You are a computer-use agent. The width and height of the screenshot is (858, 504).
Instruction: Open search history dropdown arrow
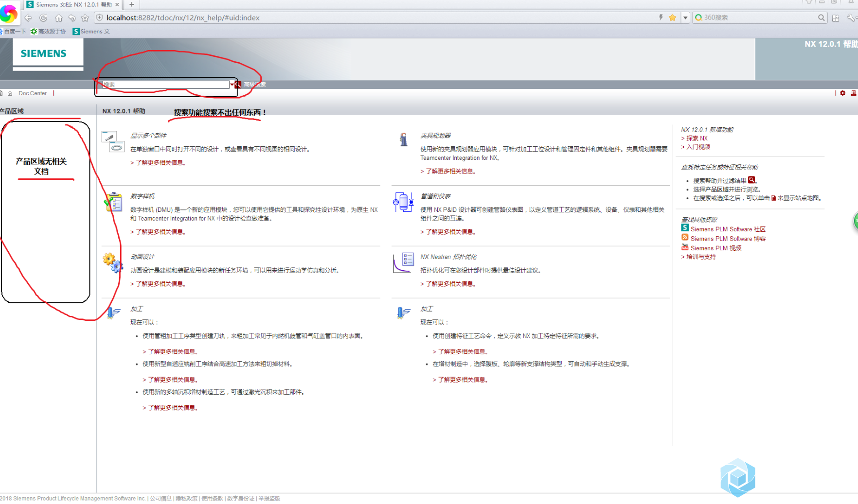pyautogui.click(x=232, y=85)
